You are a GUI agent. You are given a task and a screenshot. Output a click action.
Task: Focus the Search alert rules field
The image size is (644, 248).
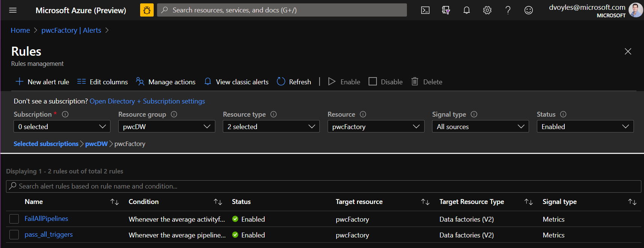(x=324, y=186)
